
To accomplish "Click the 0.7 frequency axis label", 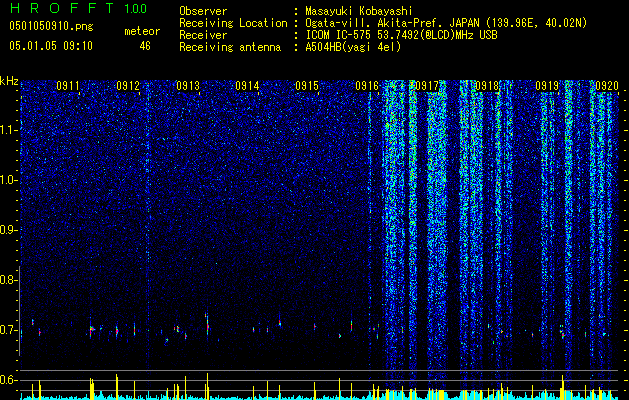I will click(8, 330).
